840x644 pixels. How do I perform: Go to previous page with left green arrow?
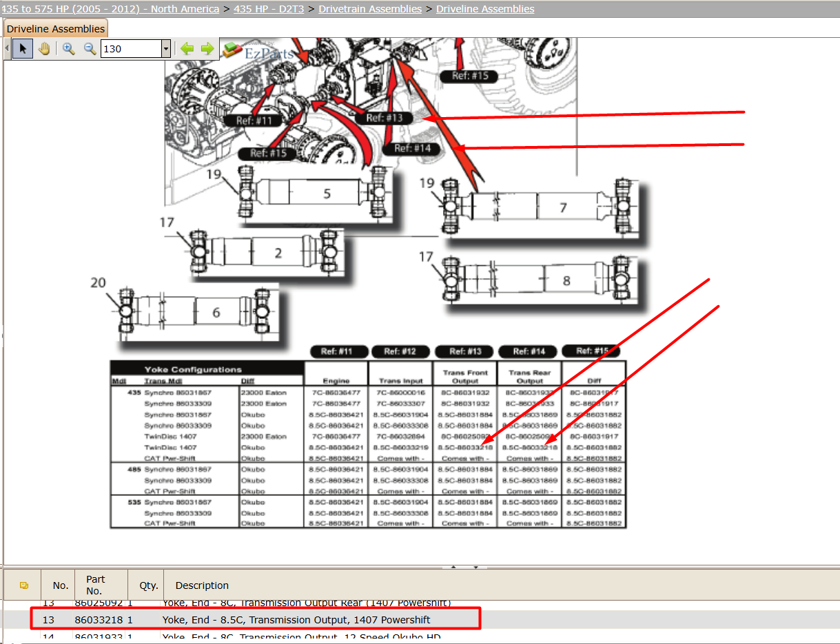[187, 49]
